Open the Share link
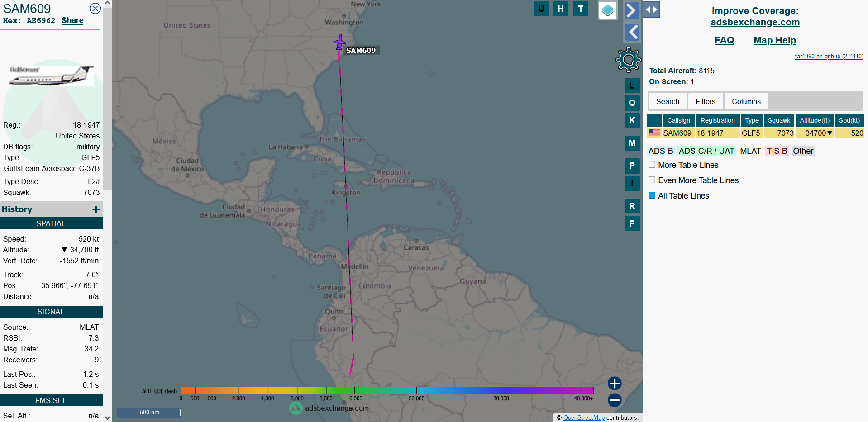Image resolution: width=868 pixels, height=422 pixels. 72,20
